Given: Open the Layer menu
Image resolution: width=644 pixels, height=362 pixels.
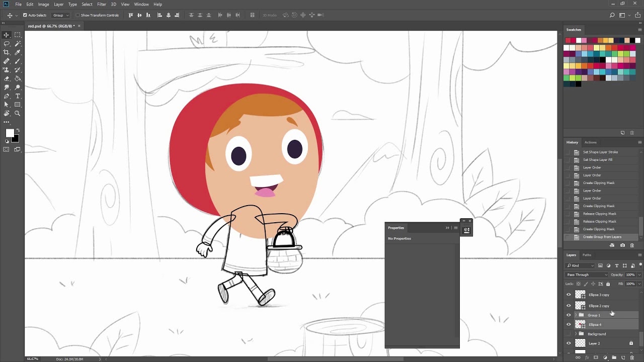Looking at the screenshot, I should [59, 4].
